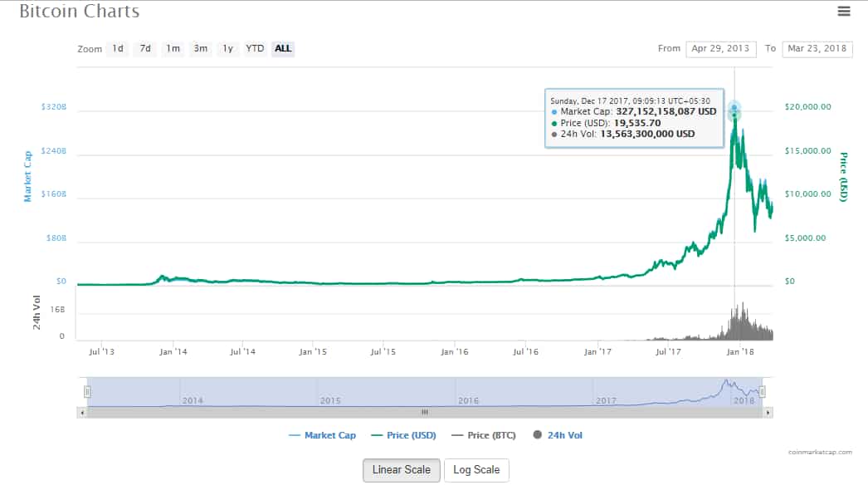Screen dimensions: 868x490
Task: Set zoom range to 3m
Action: point(200,49)
